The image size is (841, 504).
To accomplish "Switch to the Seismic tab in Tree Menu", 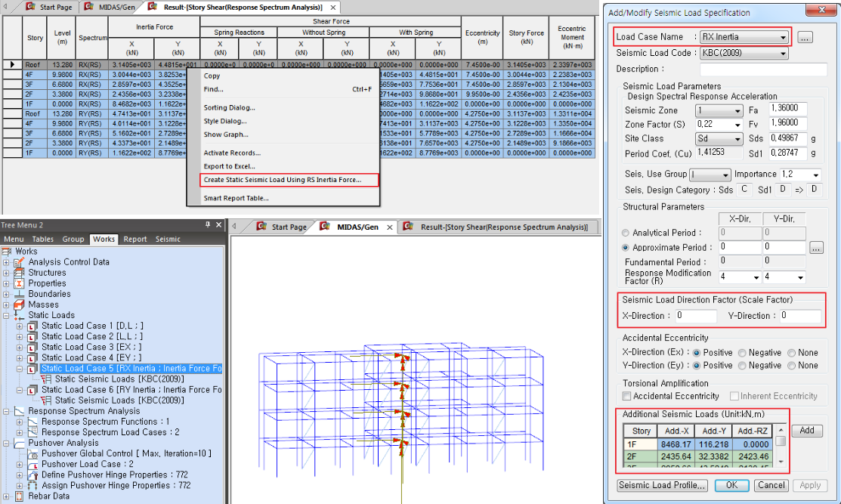I will [167, 239].
